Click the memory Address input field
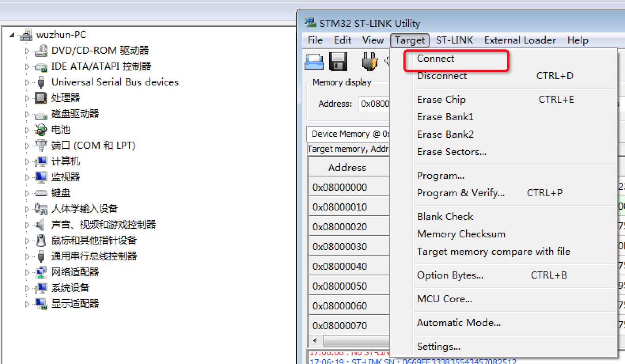 pos(374,104)
